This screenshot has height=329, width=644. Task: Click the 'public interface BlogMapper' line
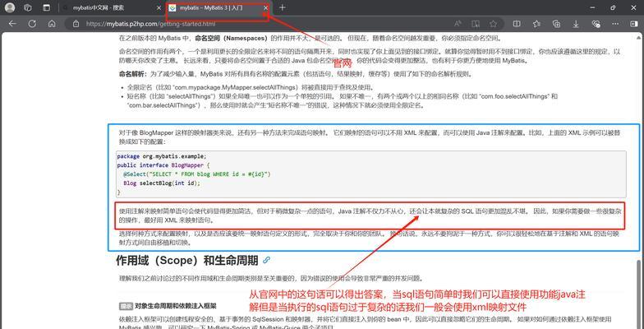pos(163,165)
